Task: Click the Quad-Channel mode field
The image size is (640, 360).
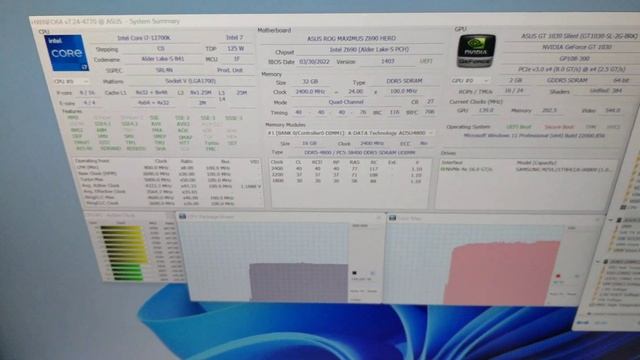Action: tap(345, 102)
